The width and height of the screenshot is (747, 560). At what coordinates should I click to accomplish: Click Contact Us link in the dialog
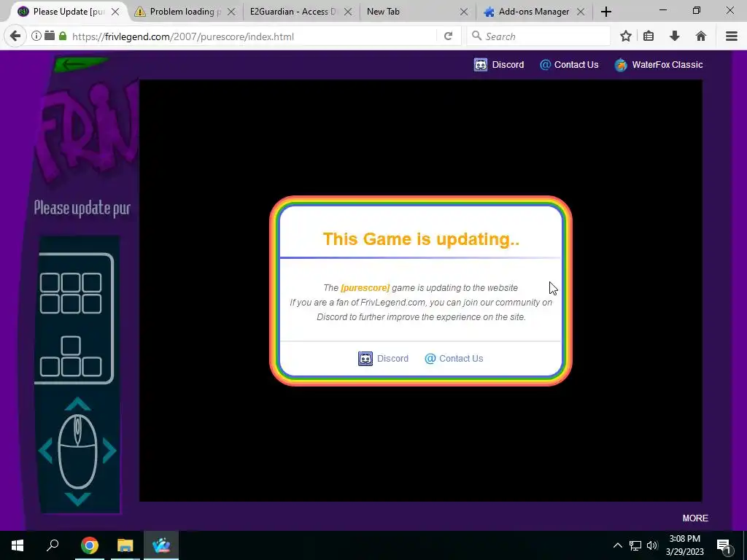(461, 359)
